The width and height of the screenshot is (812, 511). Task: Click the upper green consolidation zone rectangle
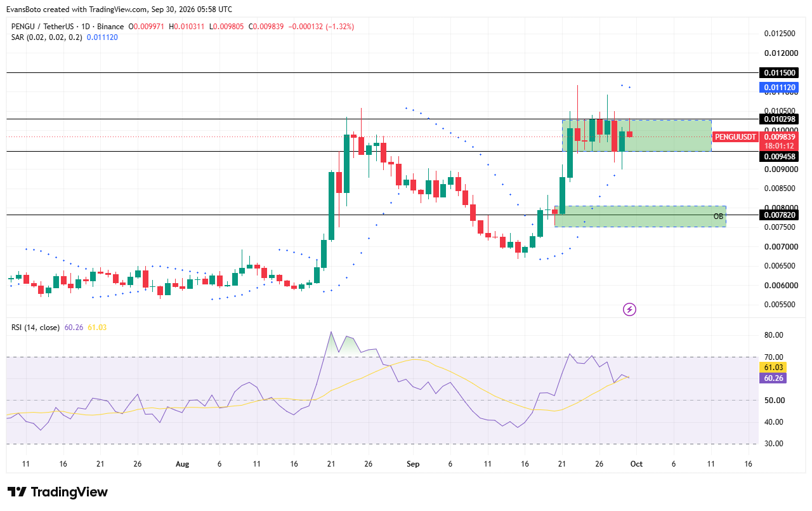(637, 135)
